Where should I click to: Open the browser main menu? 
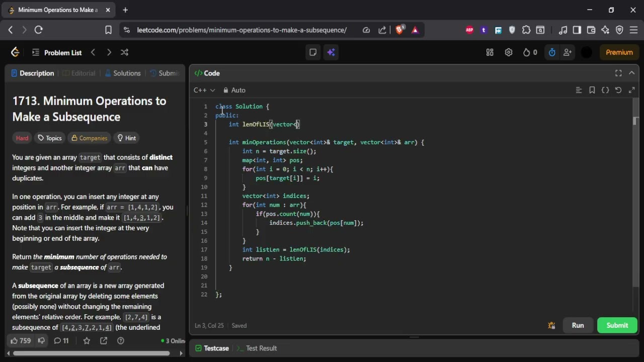633,30
